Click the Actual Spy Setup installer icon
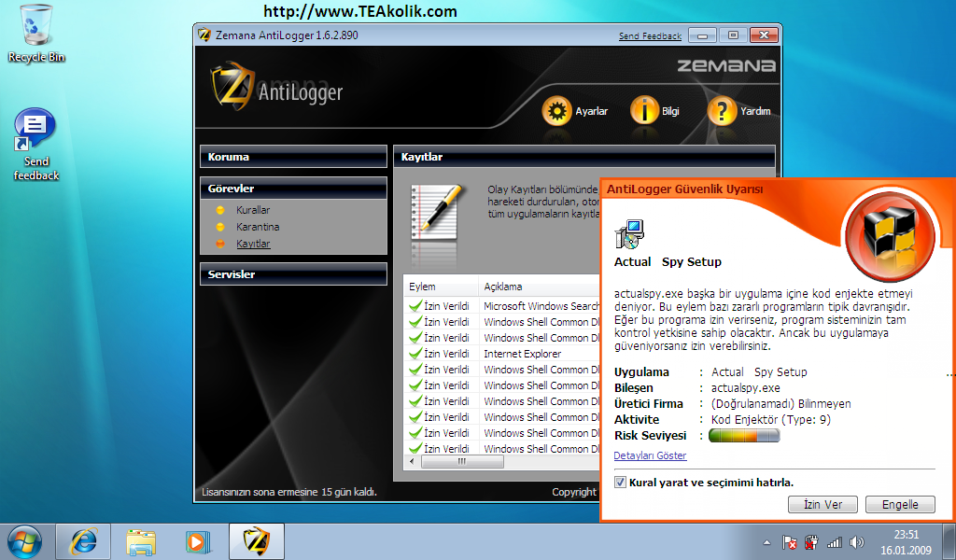 click(629, 234)
